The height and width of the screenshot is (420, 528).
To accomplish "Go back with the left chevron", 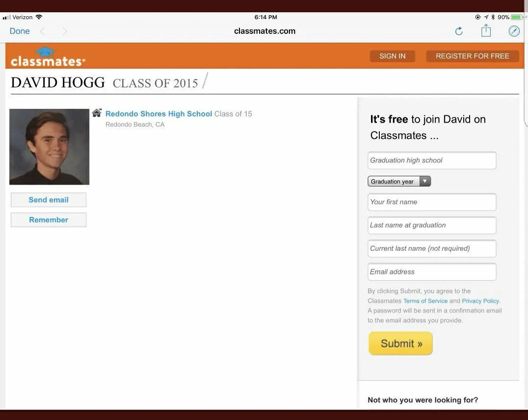I will pos(42,31).
